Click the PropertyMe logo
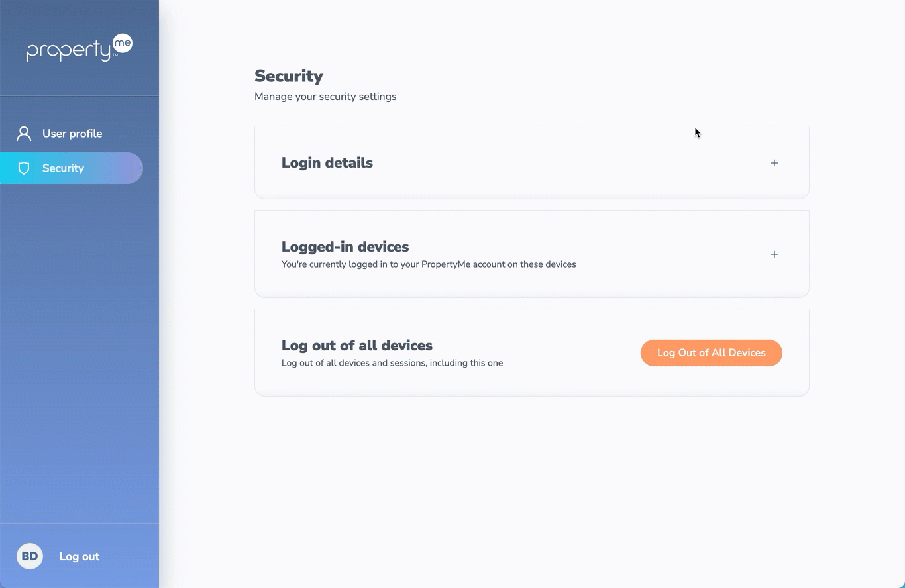Screen dimensions: 905x588 click(80, 48)
